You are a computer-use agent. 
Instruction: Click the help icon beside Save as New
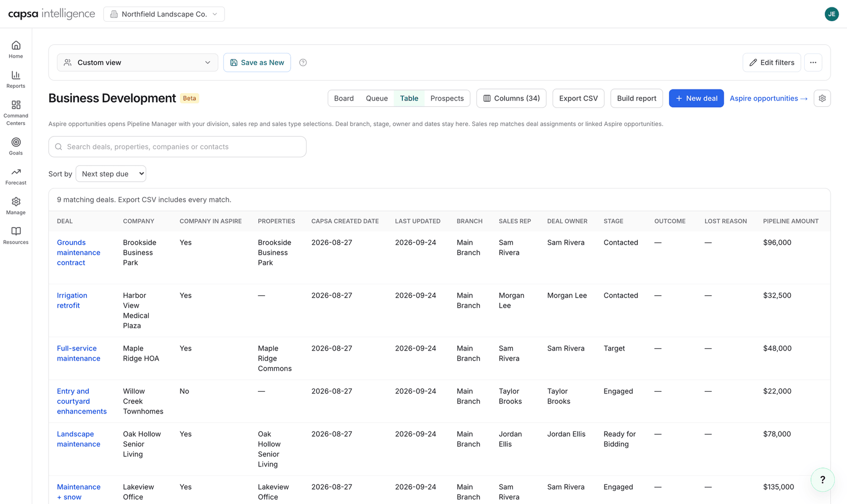click(x=303, y=62)
